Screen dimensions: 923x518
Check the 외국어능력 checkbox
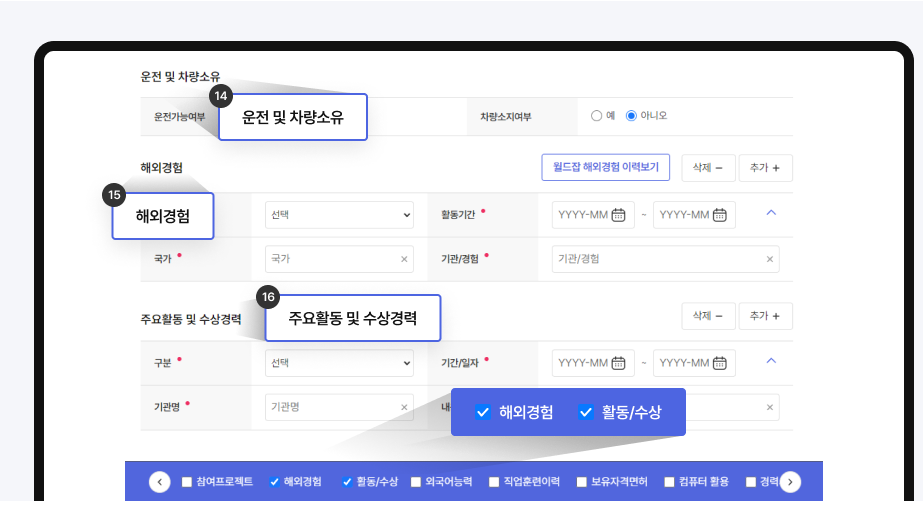click(416, 482)
